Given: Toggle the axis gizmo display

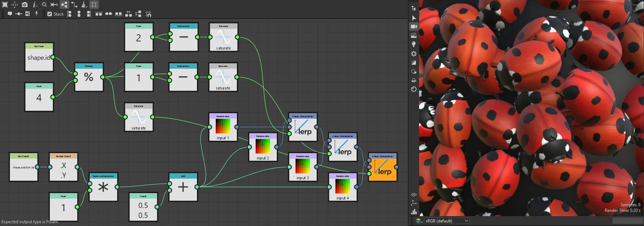Looking at the screenshot, I should point(414,203).
